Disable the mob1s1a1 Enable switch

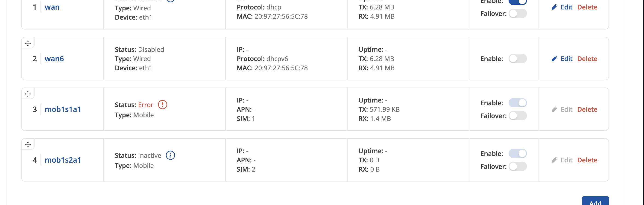(518, 103)
